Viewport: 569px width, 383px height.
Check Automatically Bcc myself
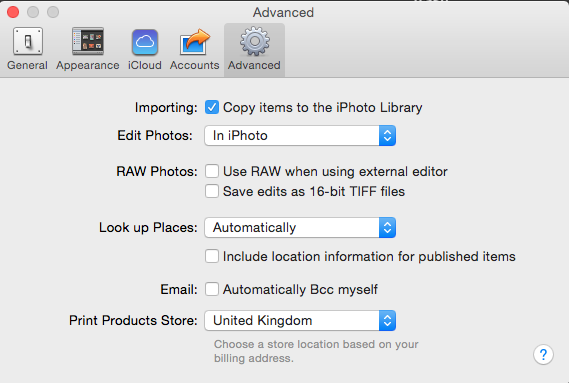(x=212, y=289)
